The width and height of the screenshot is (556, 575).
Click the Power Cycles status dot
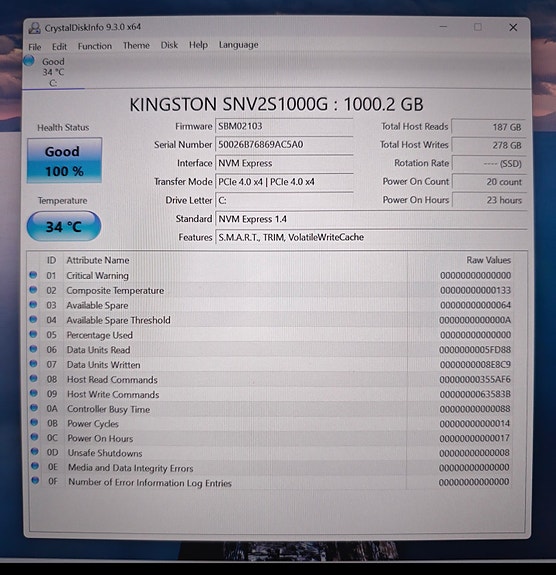click(x=34, y=422)
